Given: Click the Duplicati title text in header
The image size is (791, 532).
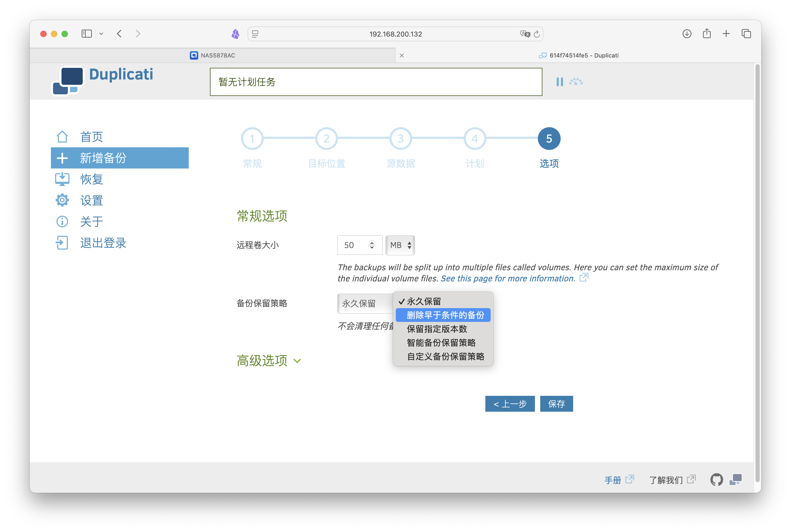Looking at the screenshot, I should point(121,74).
